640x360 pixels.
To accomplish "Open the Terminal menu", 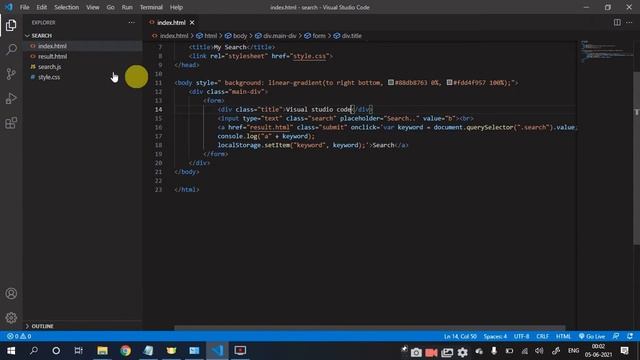I will 151,7.
